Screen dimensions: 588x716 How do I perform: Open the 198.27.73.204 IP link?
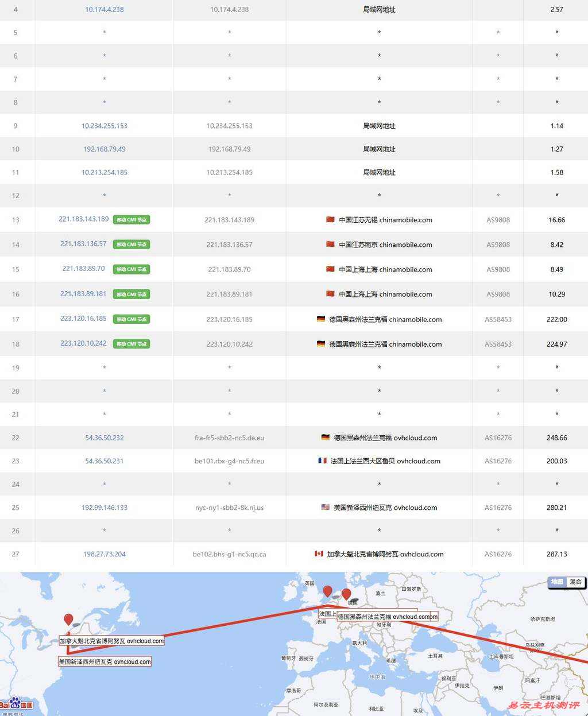click(105, 554)
